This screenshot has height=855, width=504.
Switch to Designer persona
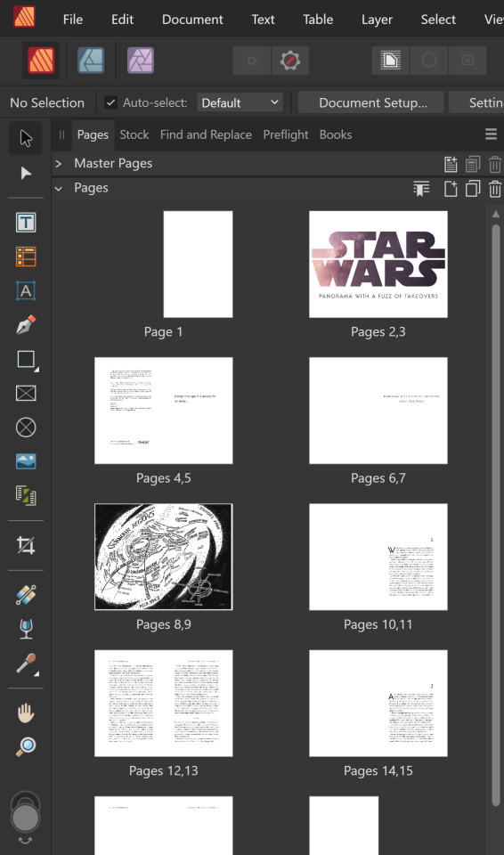point(91,60)
